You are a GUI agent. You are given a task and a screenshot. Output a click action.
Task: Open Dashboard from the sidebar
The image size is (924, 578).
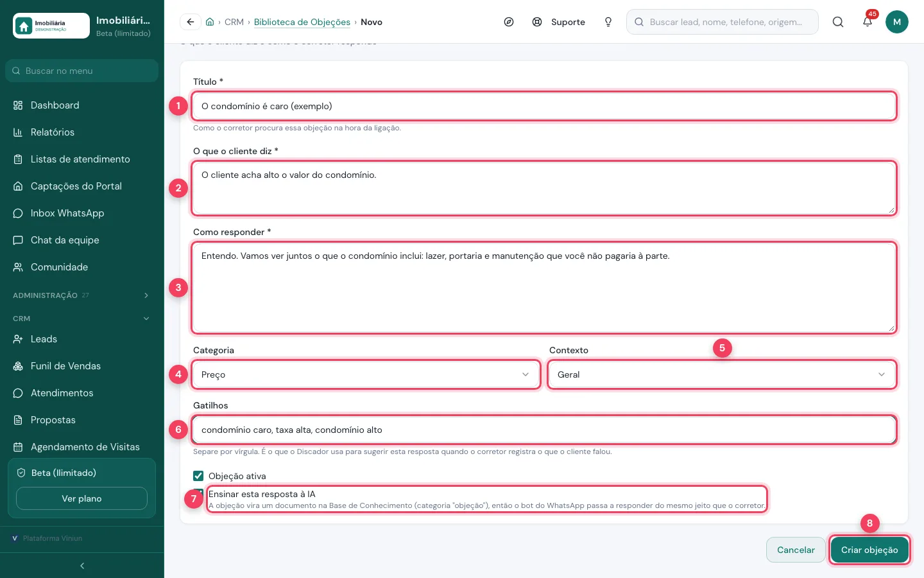tap(82, 105)
